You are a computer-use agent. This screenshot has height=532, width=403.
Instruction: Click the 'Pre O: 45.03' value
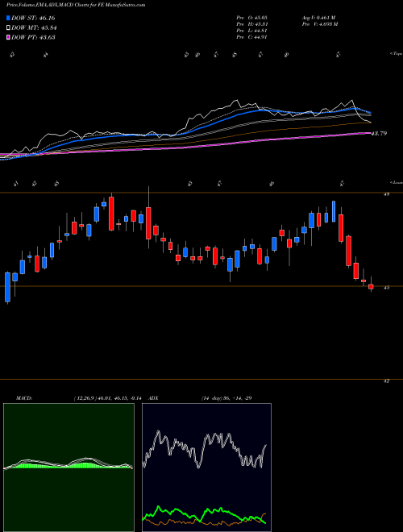coord(252,17)
